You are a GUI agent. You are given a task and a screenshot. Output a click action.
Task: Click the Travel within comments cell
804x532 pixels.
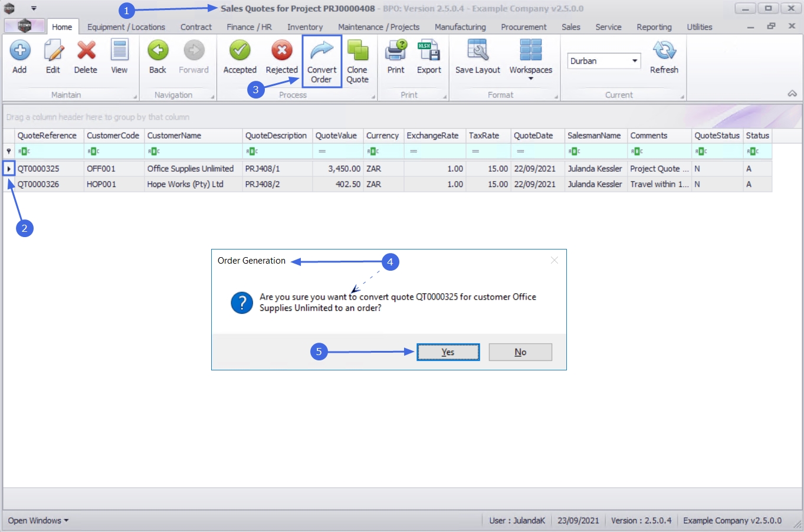coord(659,185)
